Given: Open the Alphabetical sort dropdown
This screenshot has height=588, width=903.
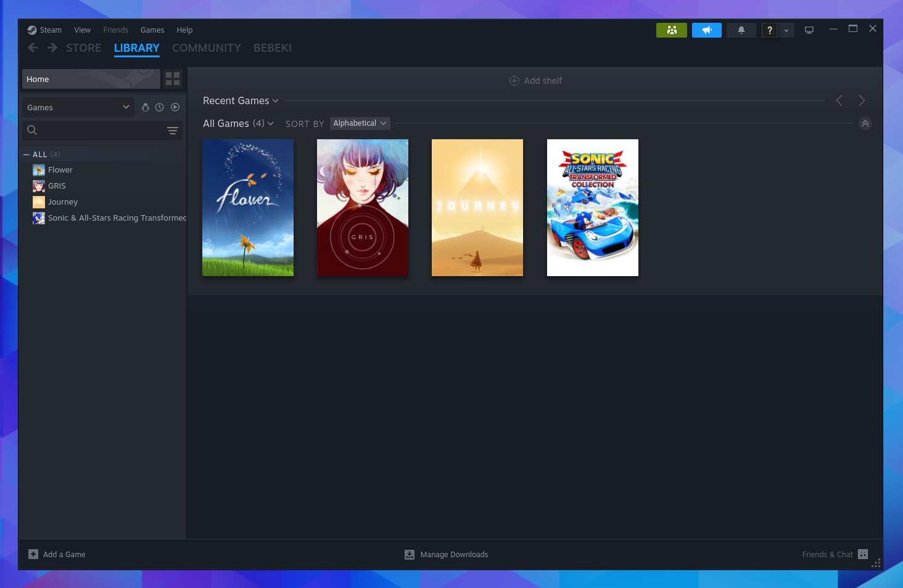Looking at the screenshot, I should tap(360, 123).
